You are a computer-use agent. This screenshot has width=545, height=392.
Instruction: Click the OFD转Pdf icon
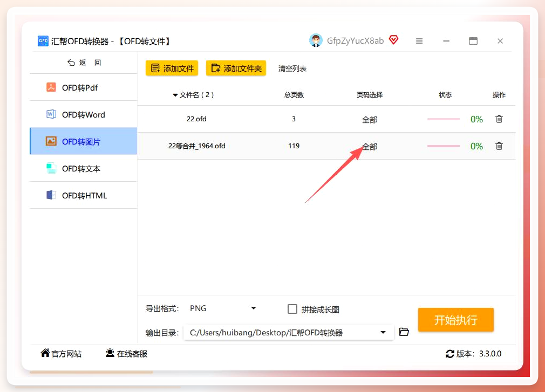coord(51,87)
